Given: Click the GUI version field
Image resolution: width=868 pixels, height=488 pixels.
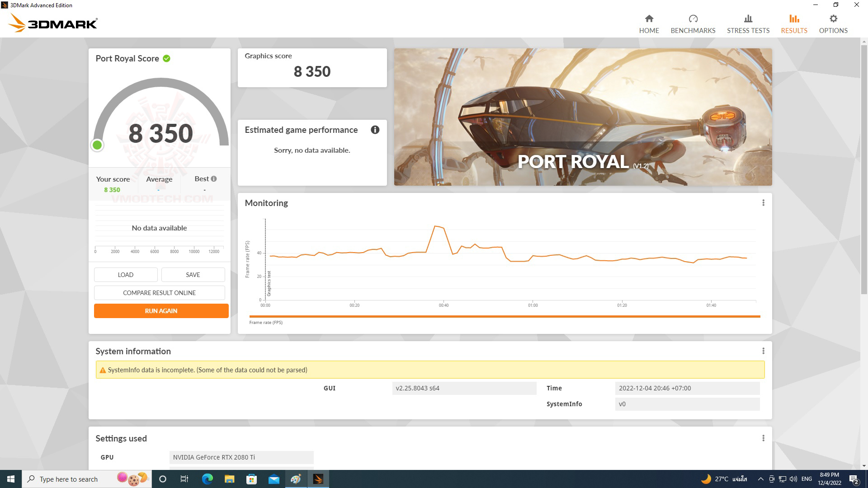Looking at the screenshot, I should (464, 388).
